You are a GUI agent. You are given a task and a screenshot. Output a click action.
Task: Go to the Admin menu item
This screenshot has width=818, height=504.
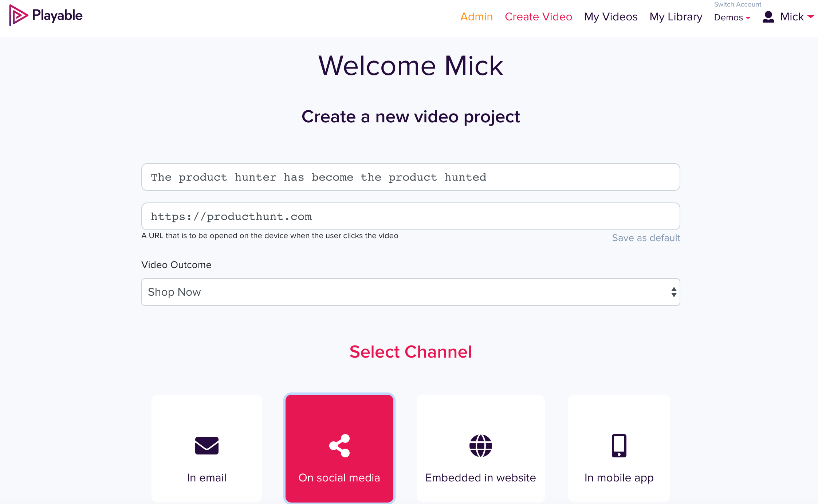click(476, 17)
